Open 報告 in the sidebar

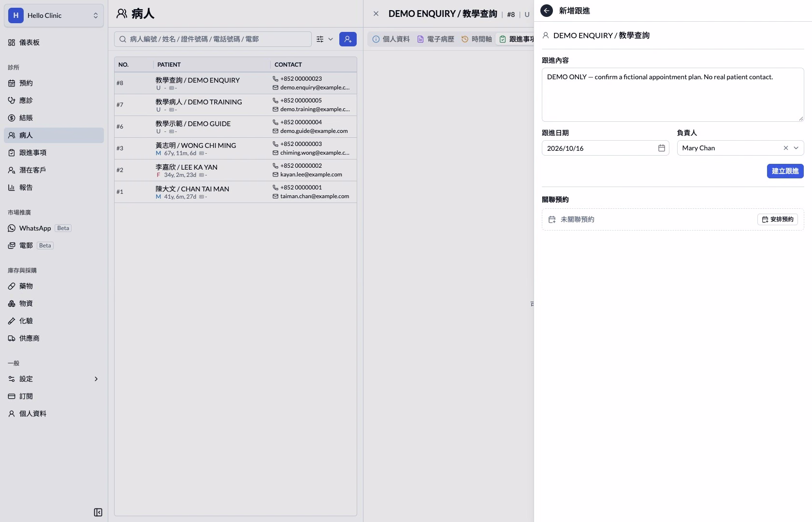pyautogui.click(x=54, y=188)
